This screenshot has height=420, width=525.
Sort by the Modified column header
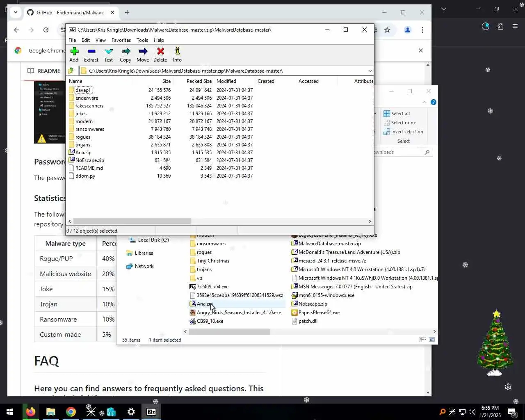click(x=234, y=81)
